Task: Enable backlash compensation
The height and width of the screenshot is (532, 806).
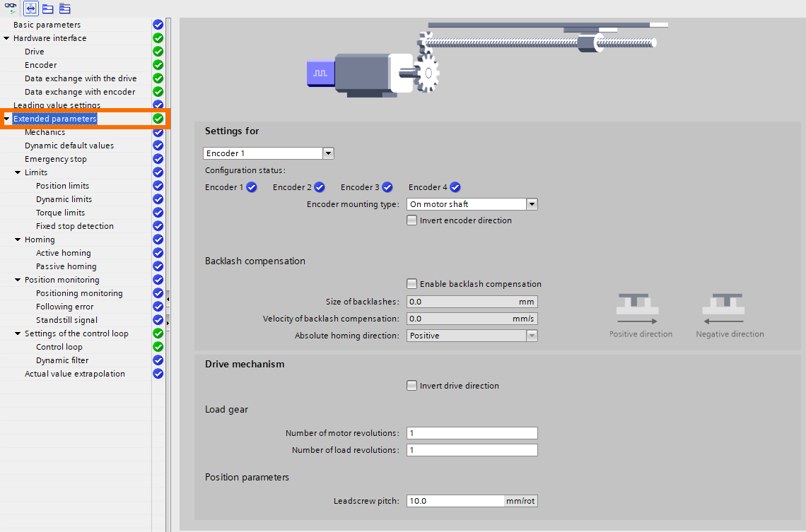Action: click(x=411, y=283)
